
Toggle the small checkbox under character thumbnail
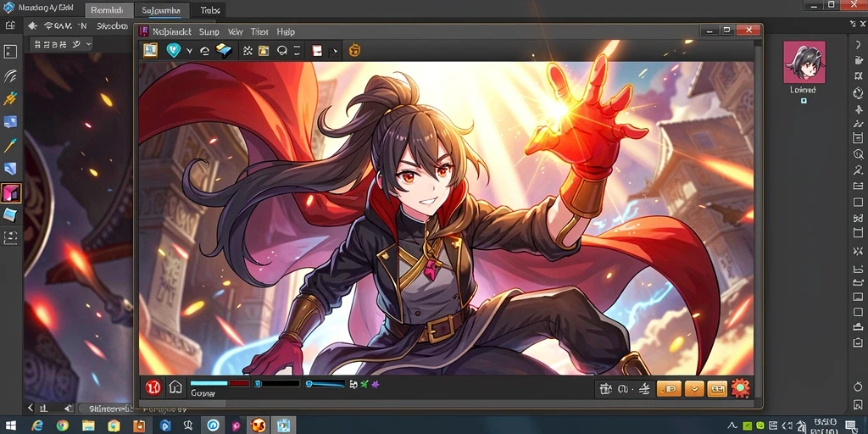pyautogui.click(x=804, y=101)
